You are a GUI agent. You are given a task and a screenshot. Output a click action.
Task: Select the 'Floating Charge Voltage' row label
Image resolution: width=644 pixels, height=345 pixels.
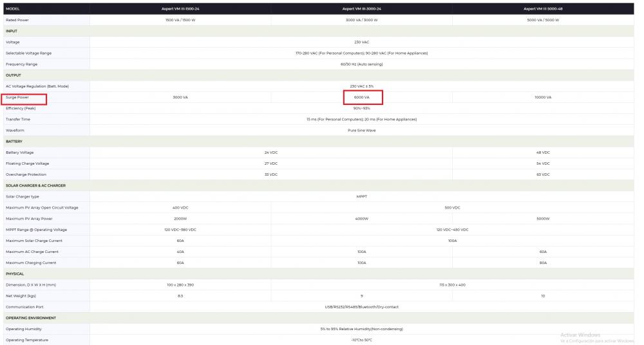(27, 163)
